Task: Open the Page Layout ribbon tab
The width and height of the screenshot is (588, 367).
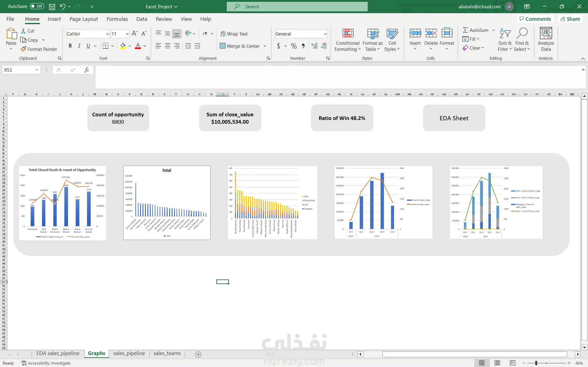Action: [x=83, y=19]
